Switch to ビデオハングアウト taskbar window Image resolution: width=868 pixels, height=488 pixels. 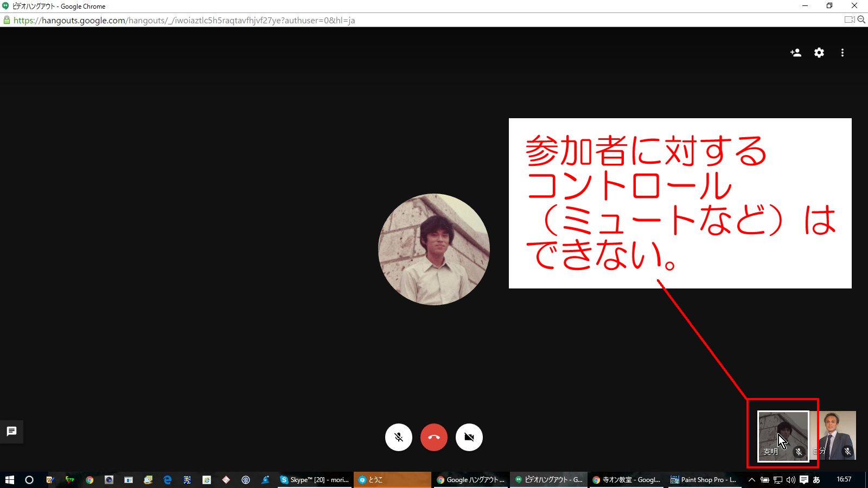(548, 480)
